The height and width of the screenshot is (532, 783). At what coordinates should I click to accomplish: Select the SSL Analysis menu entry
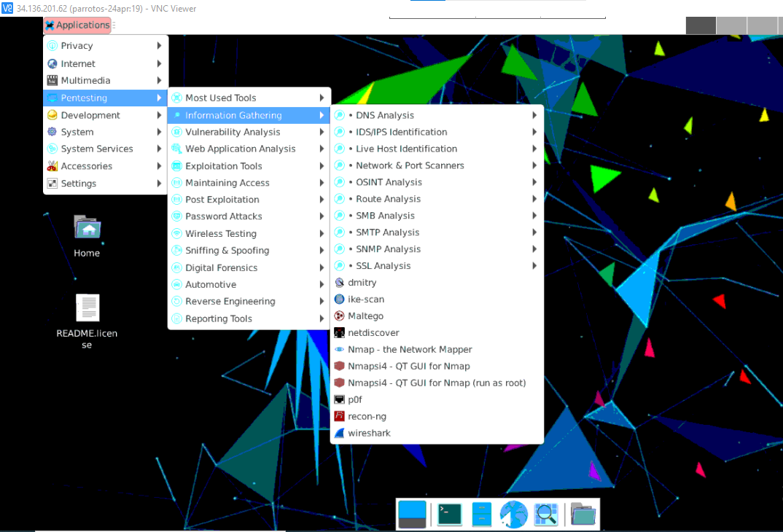[x=437, y=265]
